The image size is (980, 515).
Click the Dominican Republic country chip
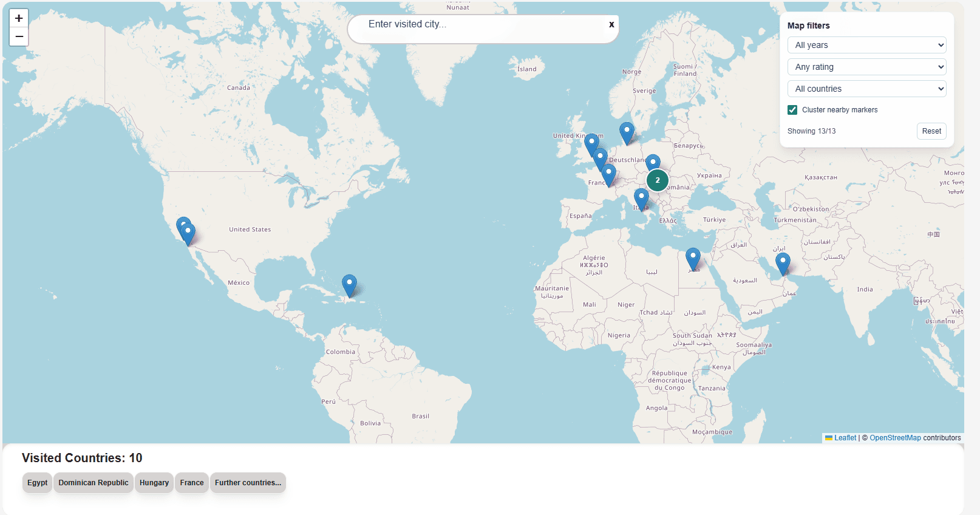point(94,483)
